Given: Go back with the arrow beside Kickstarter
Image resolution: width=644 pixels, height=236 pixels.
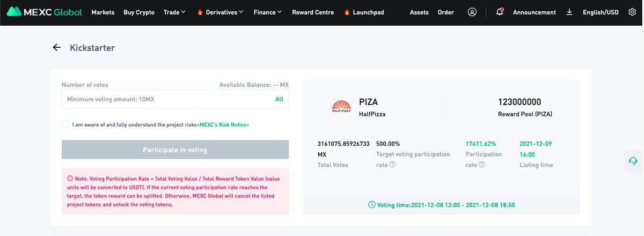Looking at the screenshot, I should pos(56,48).
